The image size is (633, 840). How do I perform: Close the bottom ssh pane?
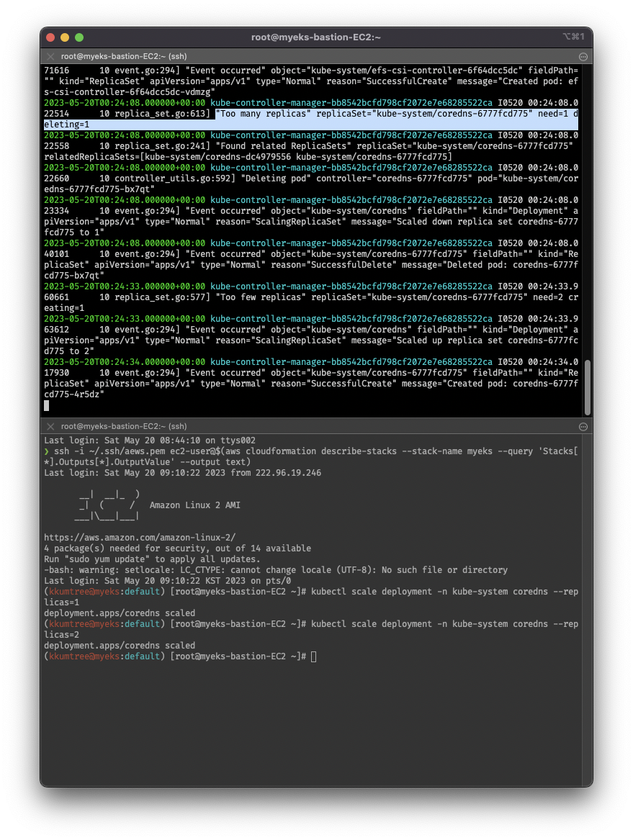click(50, 426)
